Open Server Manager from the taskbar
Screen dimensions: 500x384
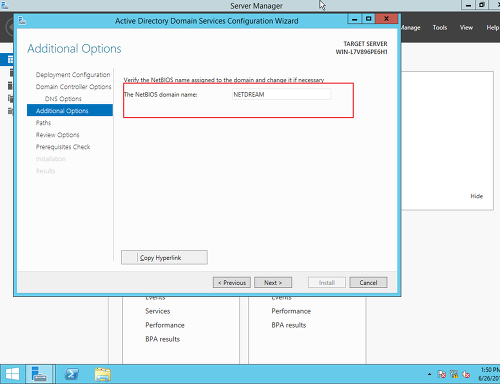click(x=39, y=374)
